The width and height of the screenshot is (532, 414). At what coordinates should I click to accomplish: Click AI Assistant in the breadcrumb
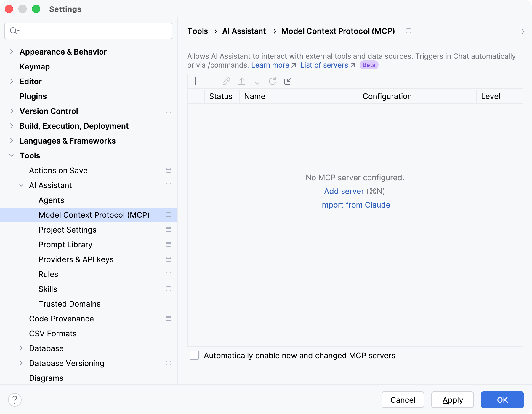point(244,31)
